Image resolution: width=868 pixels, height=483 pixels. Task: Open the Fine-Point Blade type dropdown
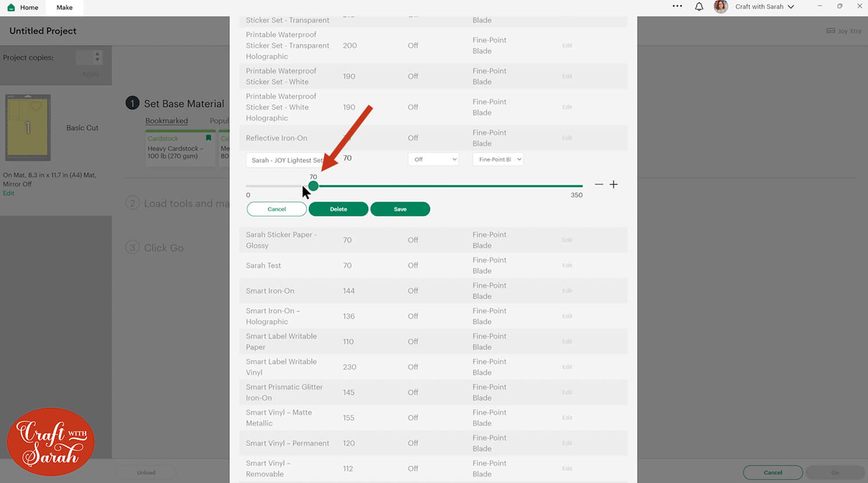click(498, 159)
